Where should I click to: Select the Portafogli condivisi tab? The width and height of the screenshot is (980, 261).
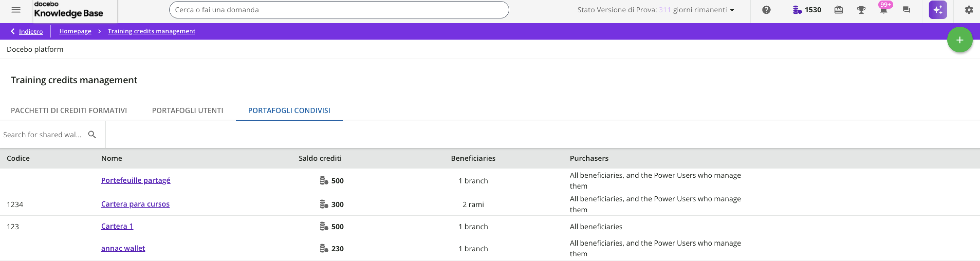[289, 110]
